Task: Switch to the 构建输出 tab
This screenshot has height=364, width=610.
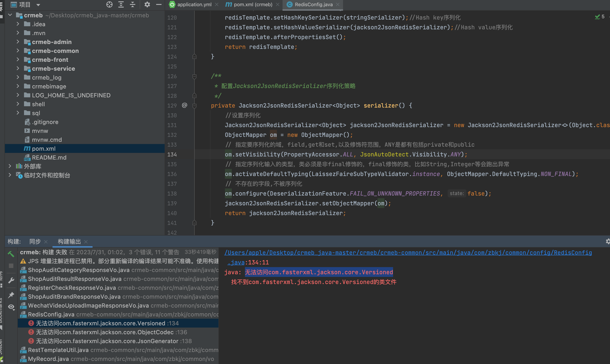Action: tap(69, 242)
